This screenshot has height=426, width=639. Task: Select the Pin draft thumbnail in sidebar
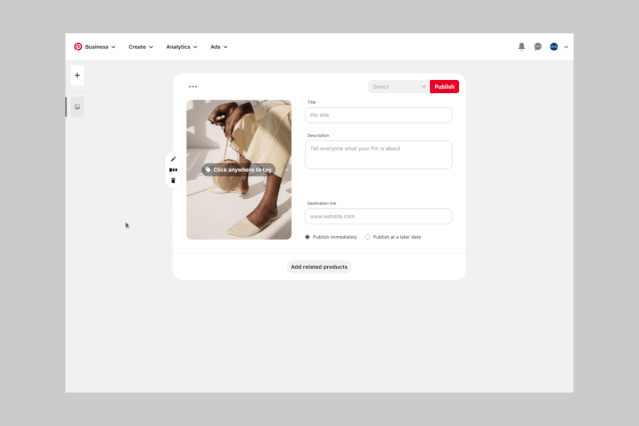coord(77,107)
